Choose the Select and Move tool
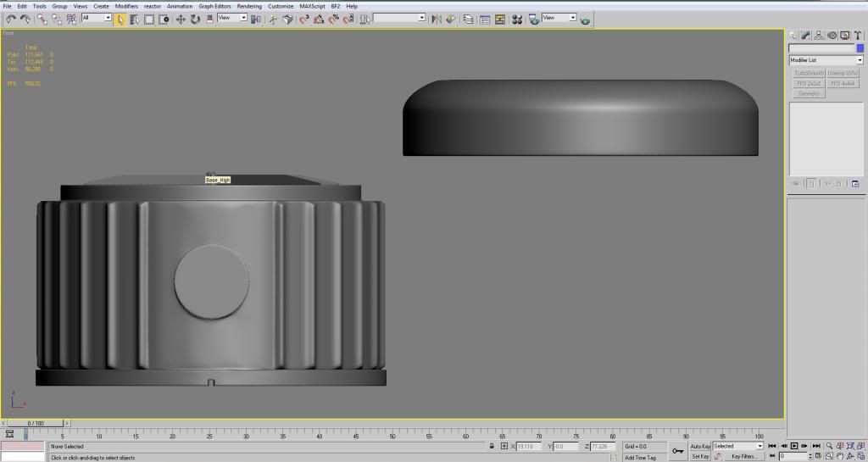 pyautogui.click(x=181, y=19)
